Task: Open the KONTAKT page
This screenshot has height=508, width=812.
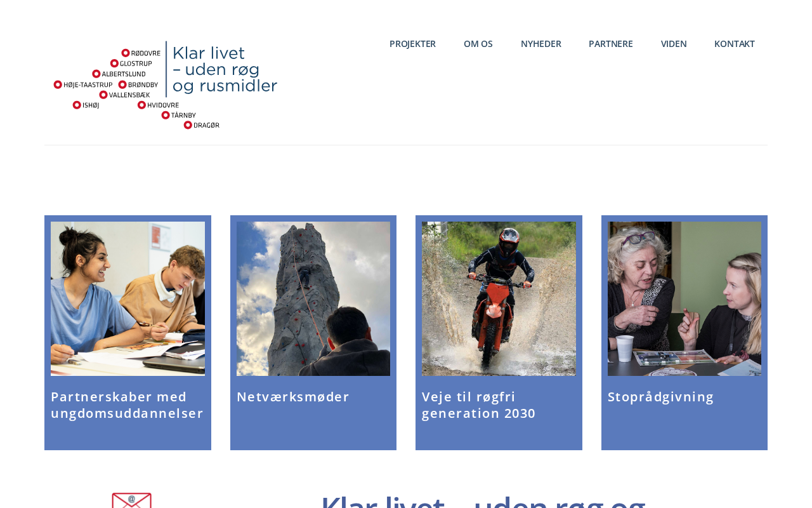Action: tap(735, 44)
